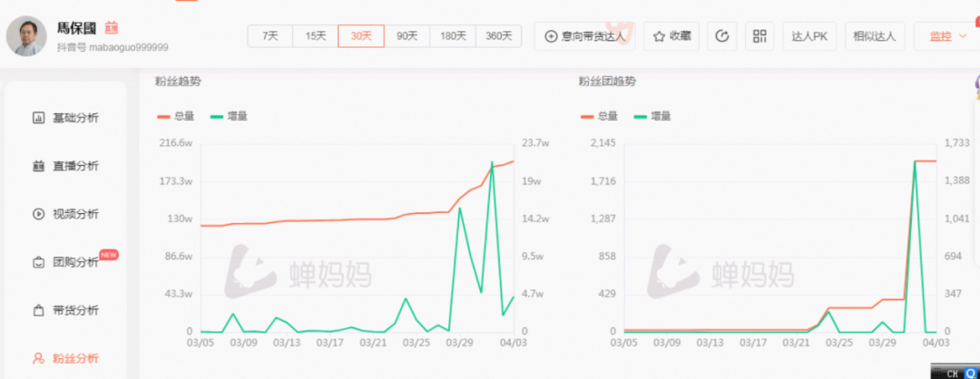
Task: Click the refresh data icon button
Action: (722, 36)
